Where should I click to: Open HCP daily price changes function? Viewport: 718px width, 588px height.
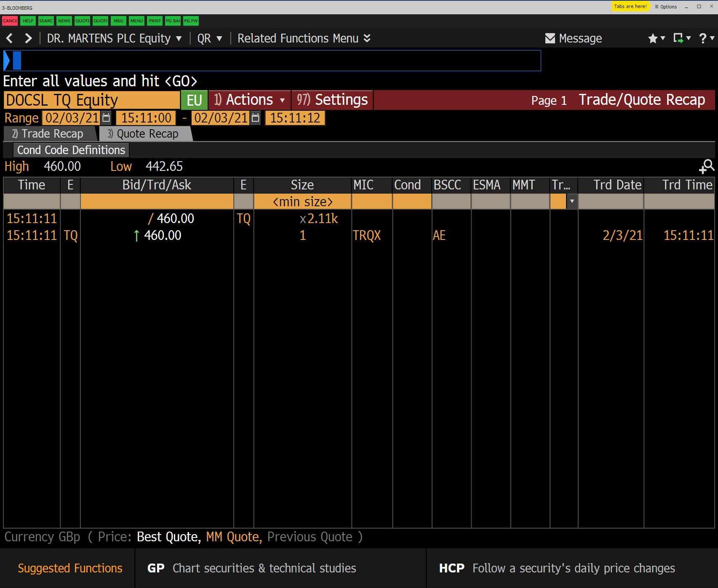[557, 568]
